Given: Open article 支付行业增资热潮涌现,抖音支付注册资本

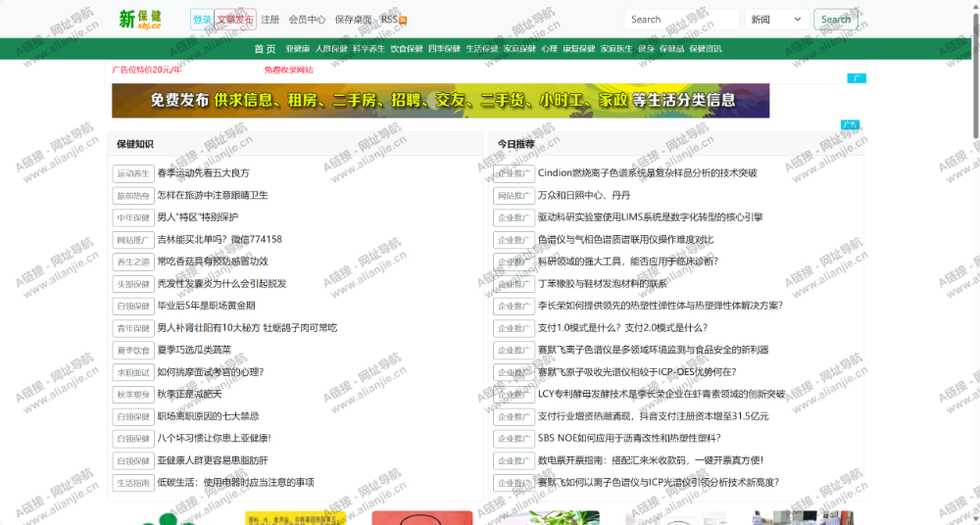Looking at the screenshot, I should click(x=653, y=416).
